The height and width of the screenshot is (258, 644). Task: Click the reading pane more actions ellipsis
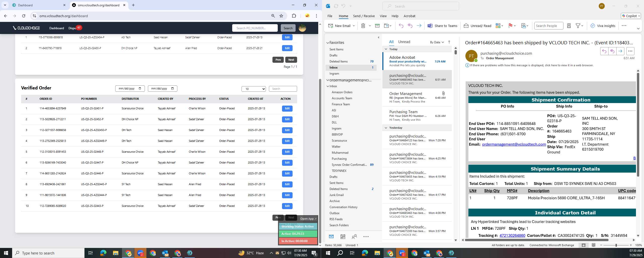(x=630, y=51)
